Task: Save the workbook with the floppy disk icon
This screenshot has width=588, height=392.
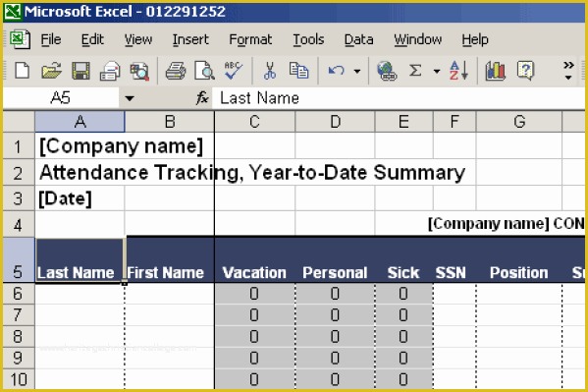Action: [80, 70]
